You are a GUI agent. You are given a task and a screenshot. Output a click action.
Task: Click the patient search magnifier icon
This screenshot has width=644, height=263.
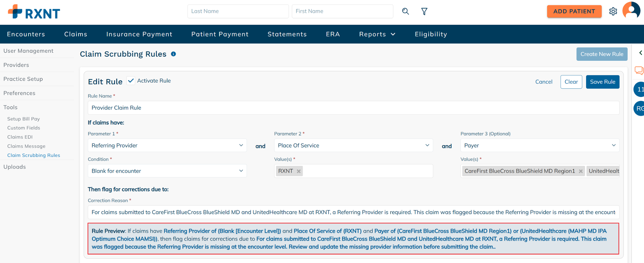[406, 11]
